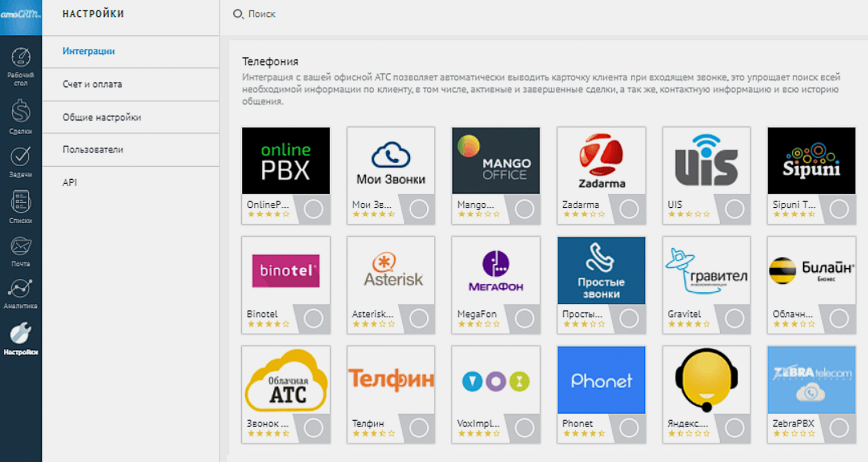The image size is (868, 462).
Task: Click the Телфин star rating
Action: (373, 433)
